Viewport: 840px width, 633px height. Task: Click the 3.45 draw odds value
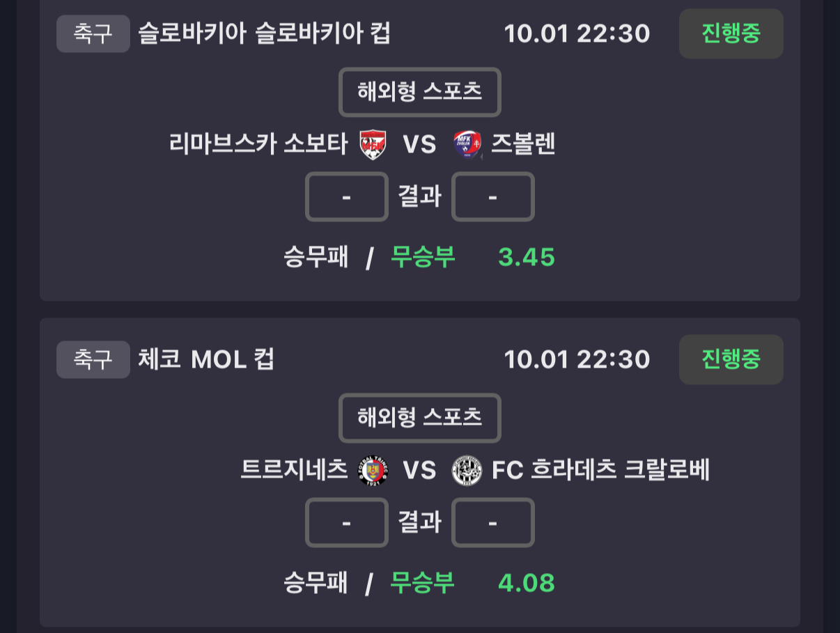527,258
